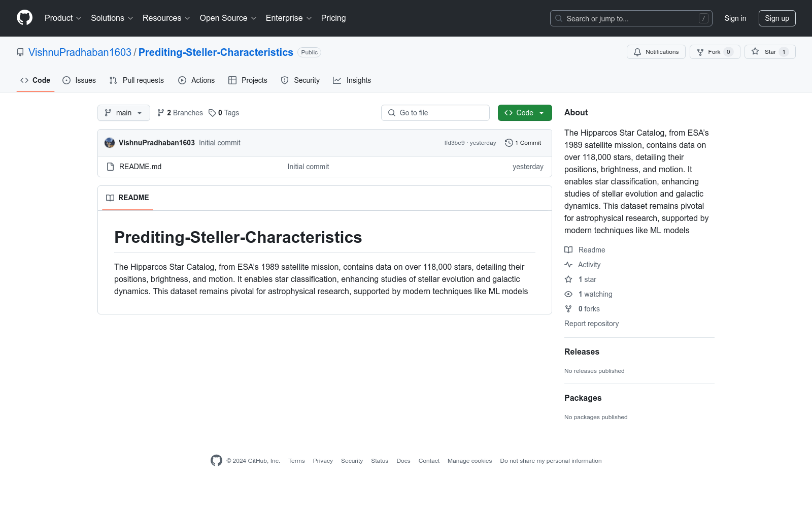This screenshot has height=508, width=812.
Task: Open the Terms footer link
Action: (x=296, y=461)
